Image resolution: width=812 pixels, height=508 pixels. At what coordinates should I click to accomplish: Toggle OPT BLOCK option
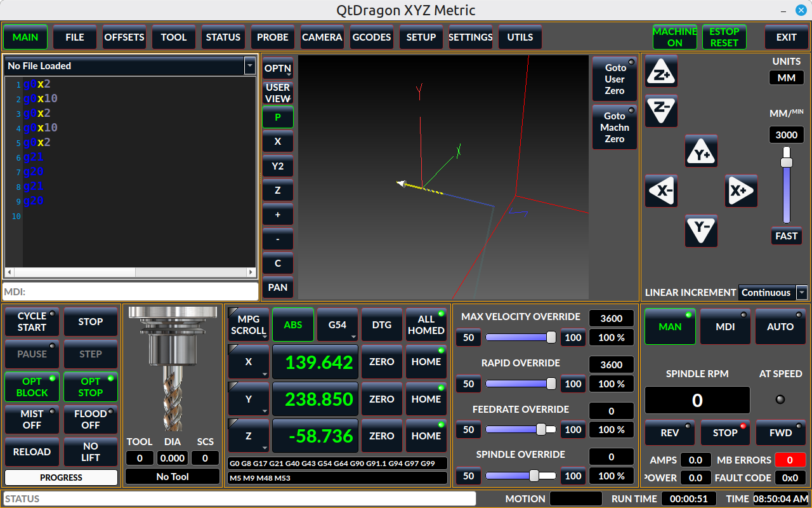[32, 387]
